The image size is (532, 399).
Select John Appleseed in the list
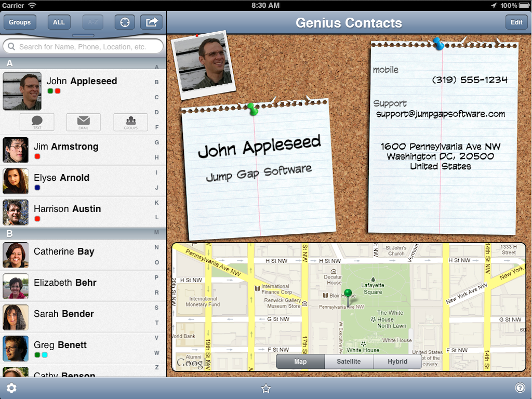[82, 81]
